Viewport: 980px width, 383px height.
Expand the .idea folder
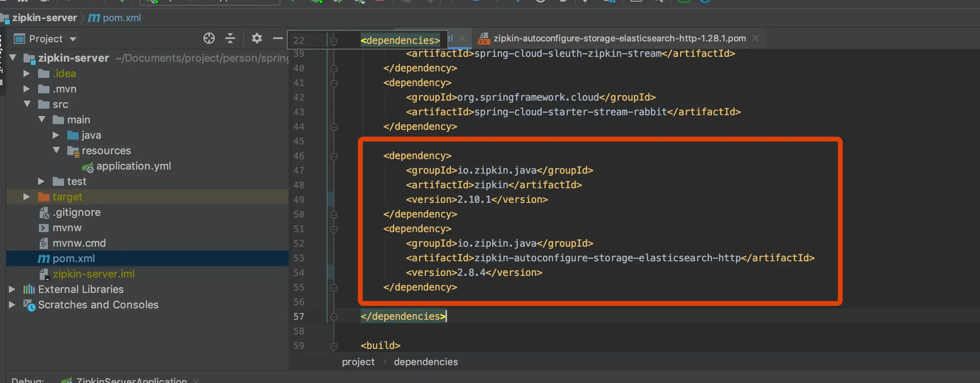pyautogui.click(x=26, y=73)
